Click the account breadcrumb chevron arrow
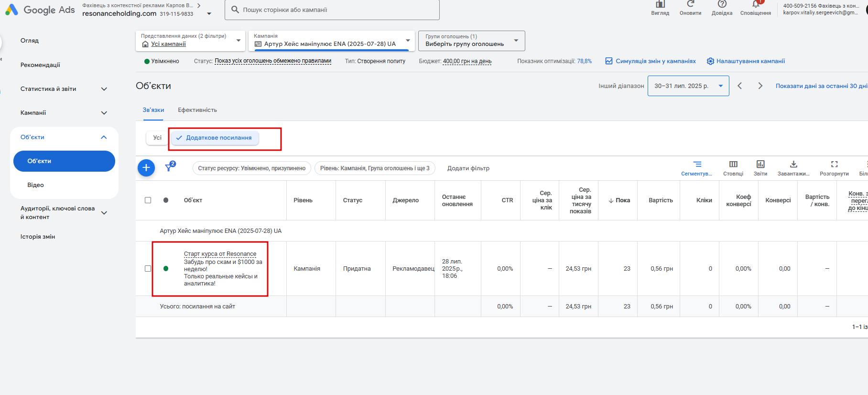 (x=199, y=6)
